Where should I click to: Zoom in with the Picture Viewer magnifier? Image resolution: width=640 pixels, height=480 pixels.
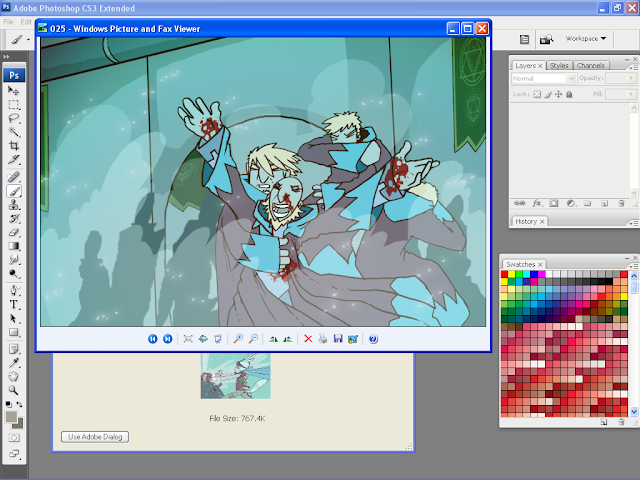coord(238,339)
